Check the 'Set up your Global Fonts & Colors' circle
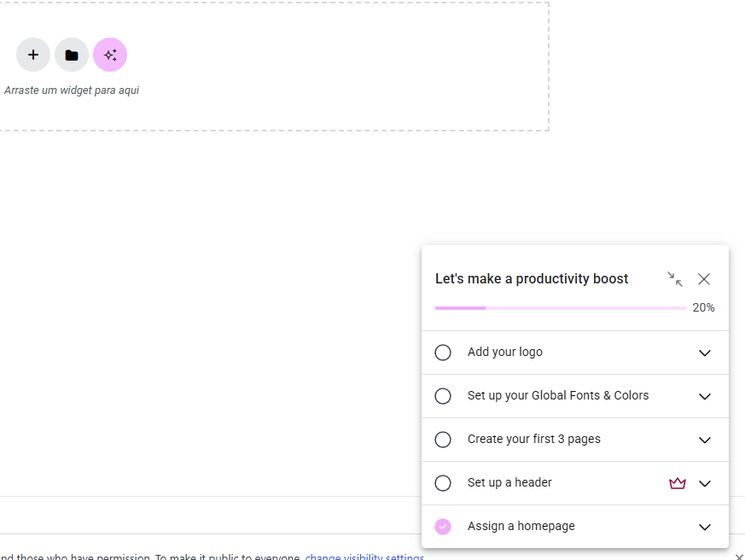This screenshot has width=745, height=560. tap(443, 396)
